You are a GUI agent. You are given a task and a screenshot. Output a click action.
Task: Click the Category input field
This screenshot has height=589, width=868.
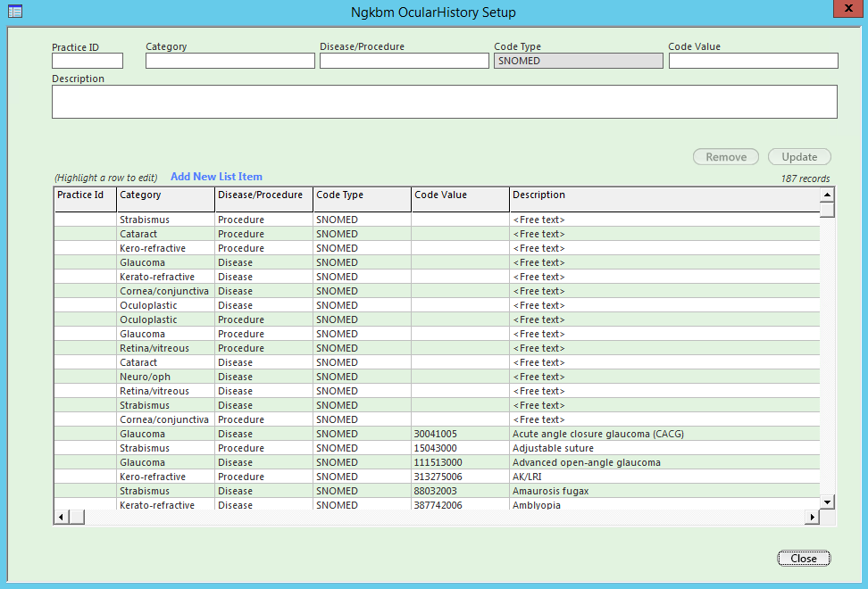(230, 61)
